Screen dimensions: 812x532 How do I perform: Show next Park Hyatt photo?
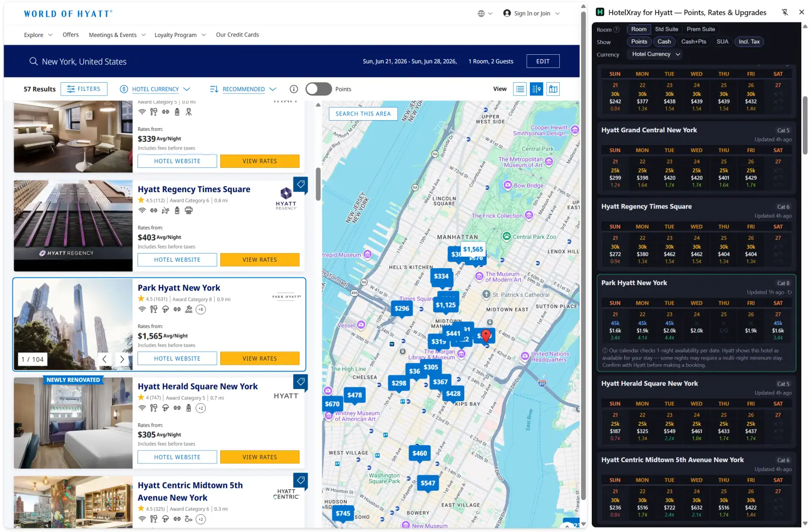pyautogui.click(x=122, y=359)
